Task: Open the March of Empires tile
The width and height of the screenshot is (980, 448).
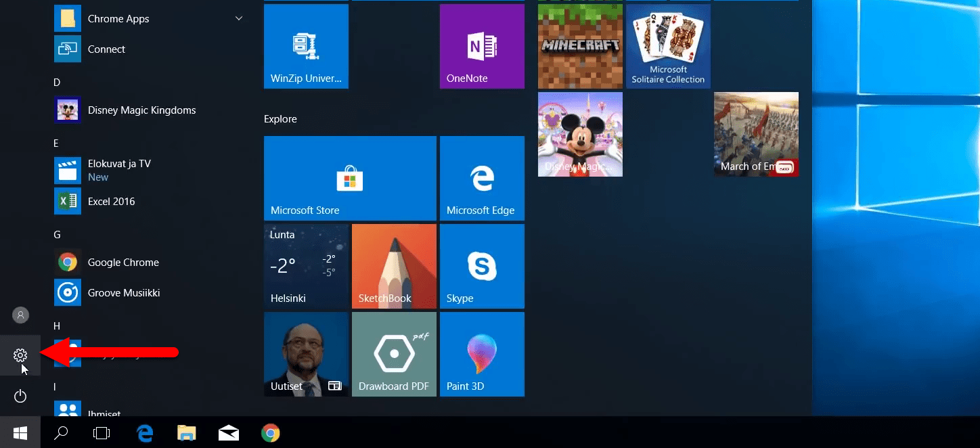Action: 756,134
